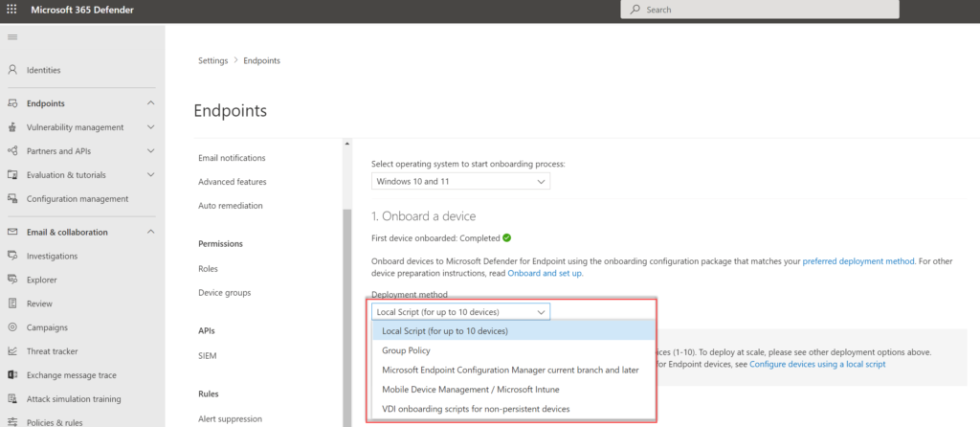Collapse navigation with the hamburger icon
Image resolution: width=980 pixels, height=427 pixels.
point(11,37)
